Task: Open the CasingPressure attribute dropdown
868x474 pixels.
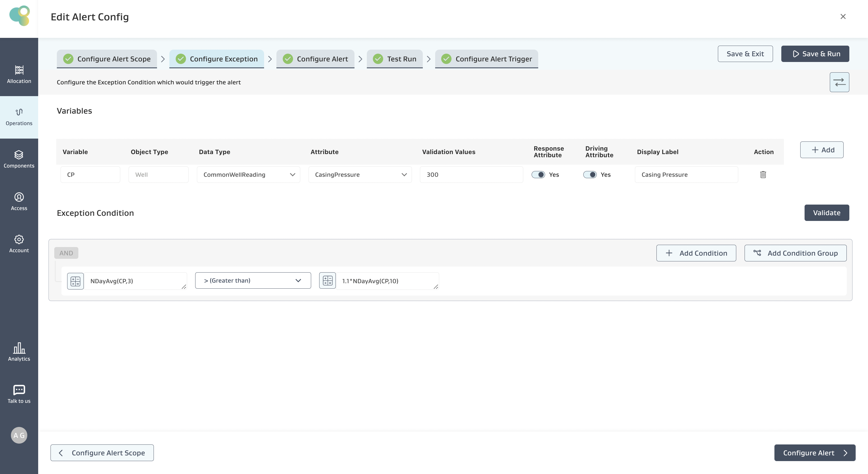Action: (x=360, y=174)
